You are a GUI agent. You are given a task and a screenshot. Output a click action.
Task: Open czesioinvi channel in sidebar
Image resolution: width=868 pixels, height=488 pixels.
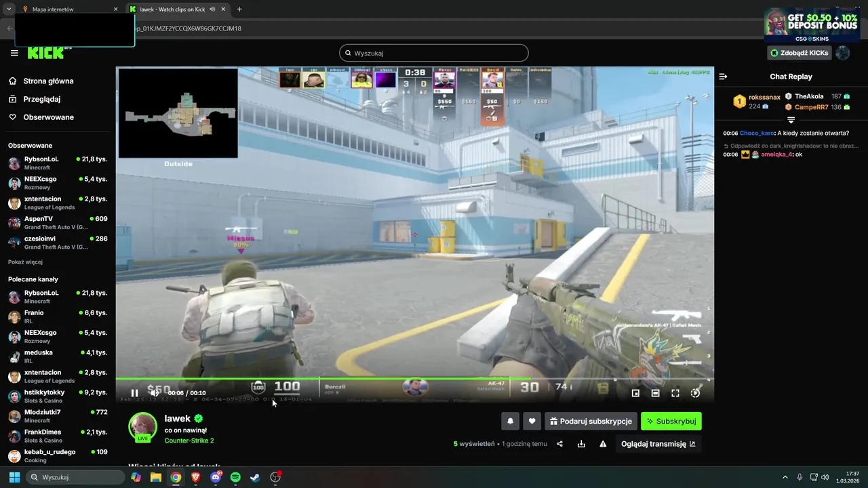[58, 243]
